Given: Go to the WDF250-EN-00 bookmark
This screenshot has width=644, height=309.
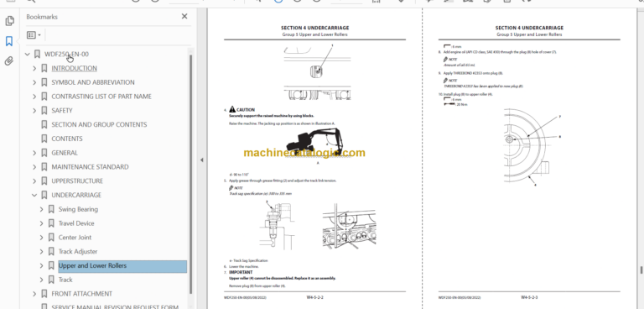Looking at the screenshot, I should click(66, 54).
